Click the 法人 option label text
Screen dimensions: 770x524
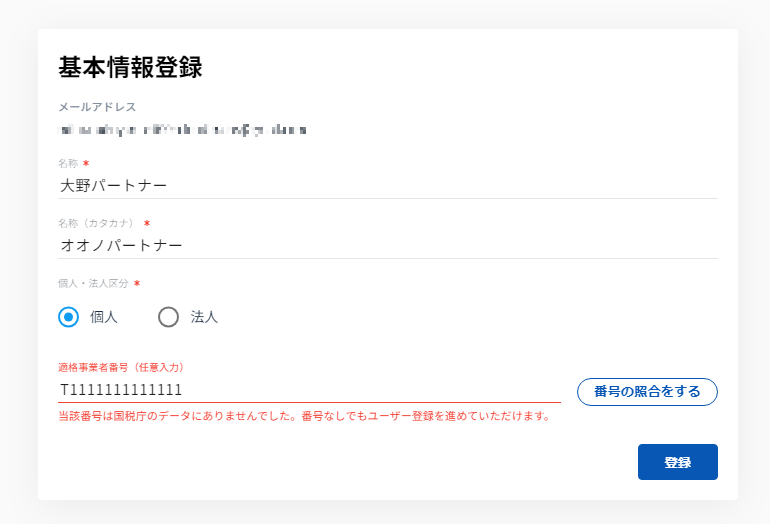(204, 317)
